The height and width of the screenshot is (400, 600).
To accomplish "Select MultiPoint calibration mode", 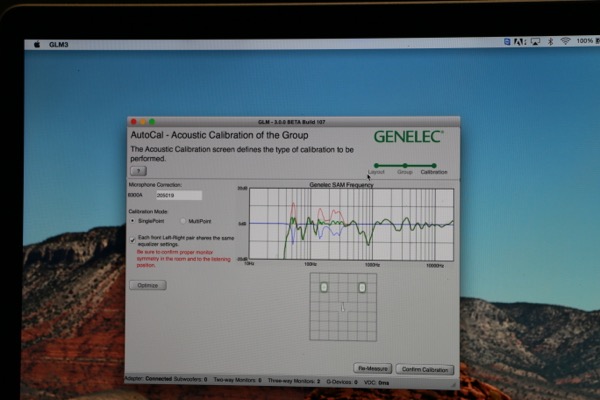I will pyautogui.click(x=182, y=221).
